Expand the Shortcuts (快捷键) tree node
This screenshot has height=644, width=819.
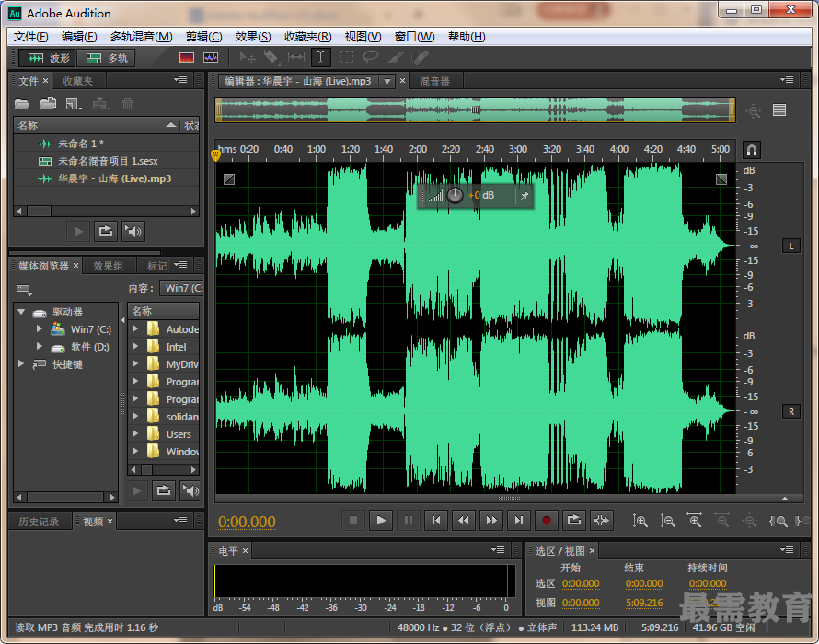point(21,363)
